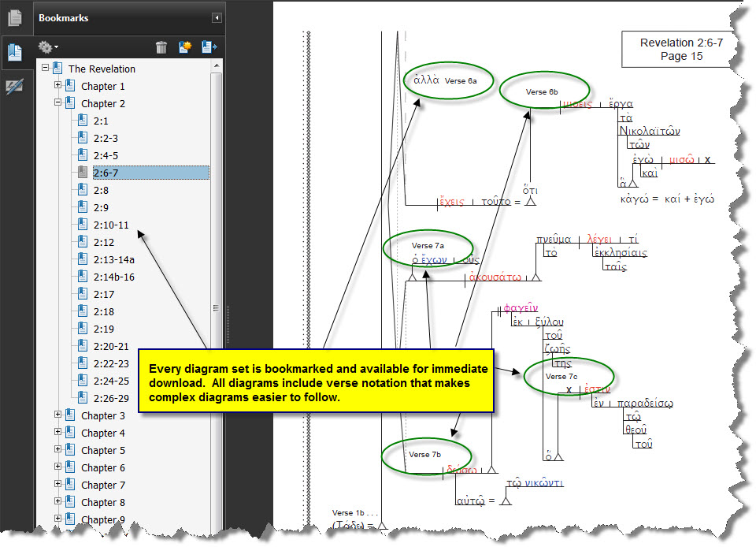Jump to the 2:1 bookmark
The image size is (756, 547).
(101, 121)
